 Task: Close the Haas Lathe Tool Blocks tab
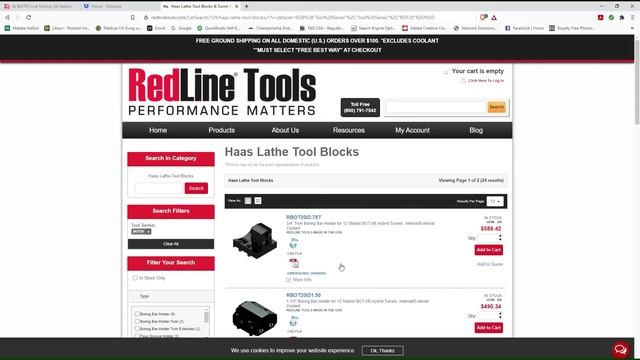[x=236, y=6]
